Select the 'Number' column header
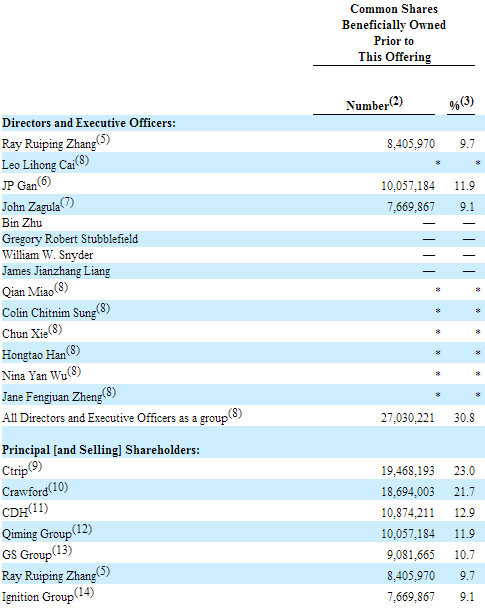Image resolution: width=485 pixels, height=608 pixels. coord(367,105)
